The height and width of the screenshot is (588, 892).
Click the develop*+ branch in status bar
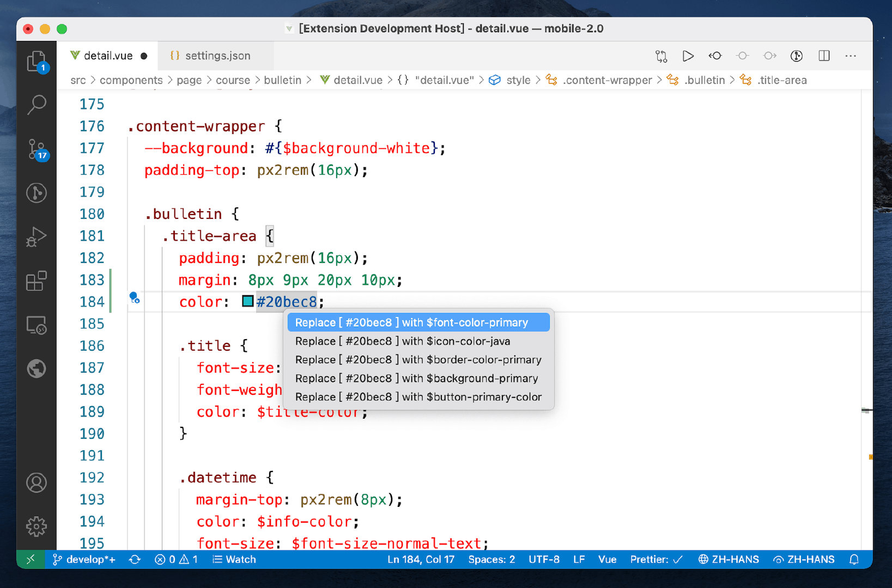(x=84, y=559)
